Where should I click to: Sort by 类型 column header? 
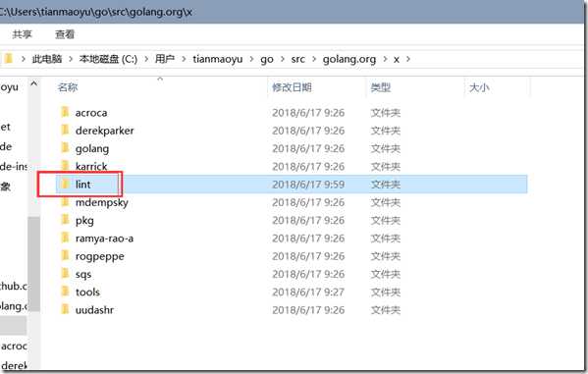[x=381, y=87]
